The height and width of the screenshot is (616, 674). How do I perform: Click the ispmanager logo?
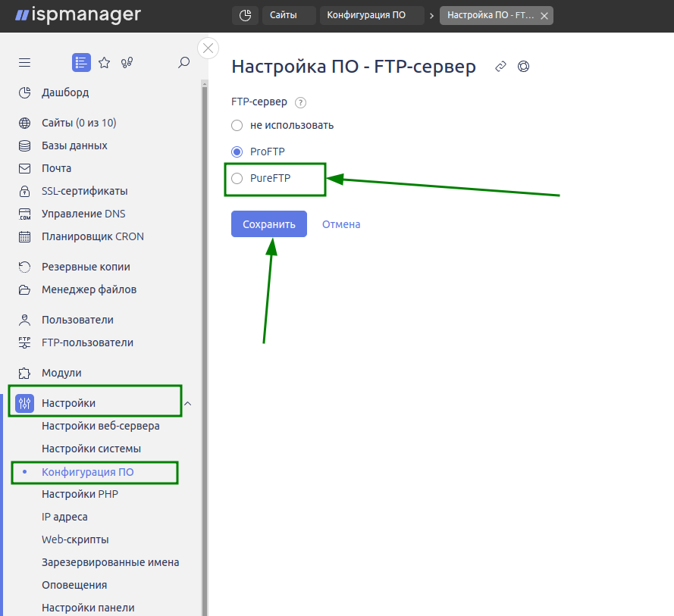[78, 15]
